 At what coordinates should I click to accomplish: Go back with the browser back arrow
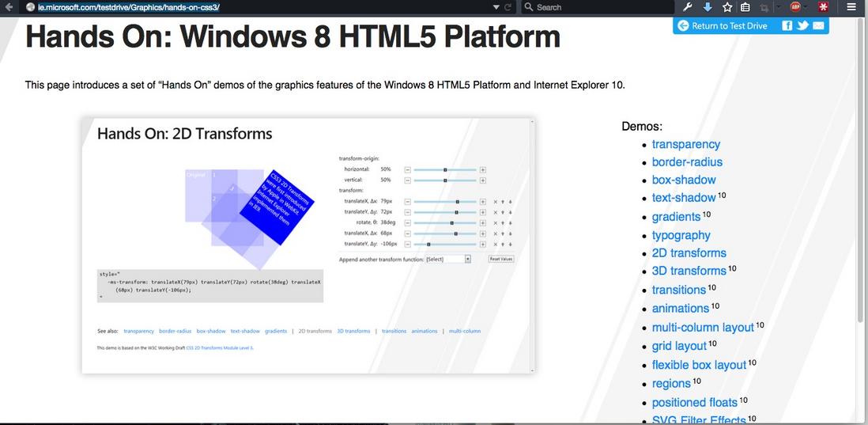point(9,7)
